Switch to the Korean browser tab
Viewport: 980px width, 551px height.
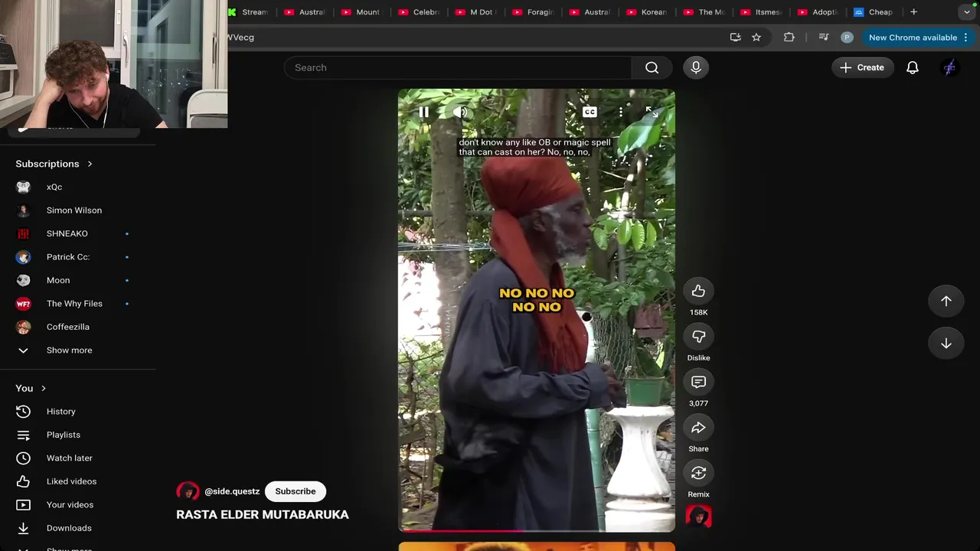point(646,12)
